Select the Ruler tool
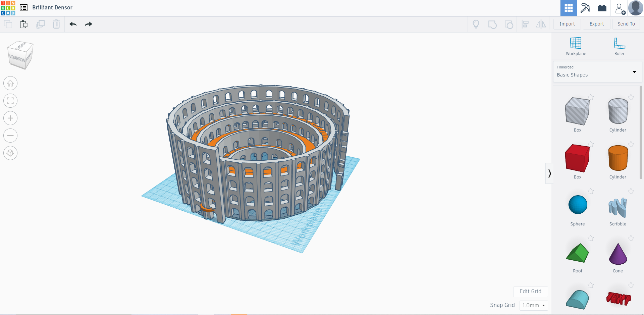The width and height of the screenshot is (644, 315). pos(620,46)
